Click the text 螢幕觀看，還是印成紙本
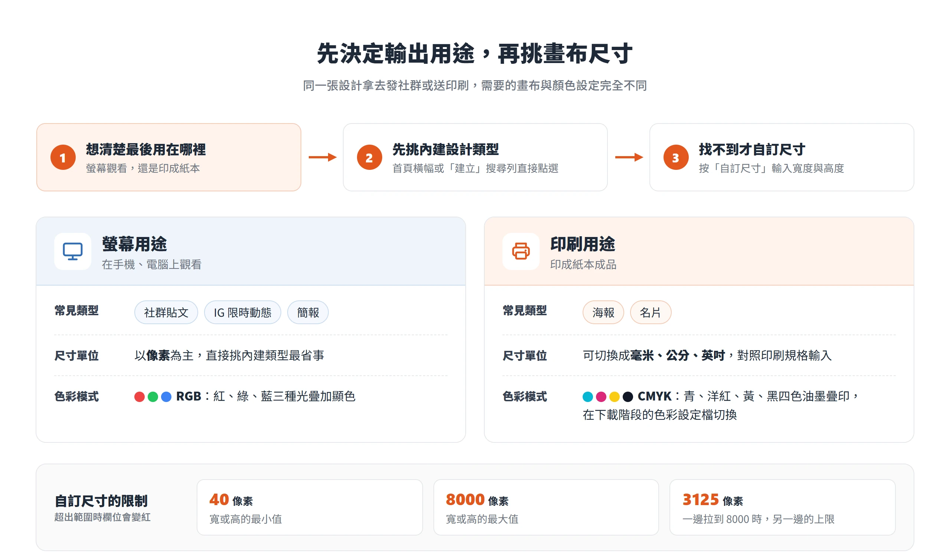Image resolution: width=950 pixels, height=560 pixels. pyautogui.click(x=143, y=168)
